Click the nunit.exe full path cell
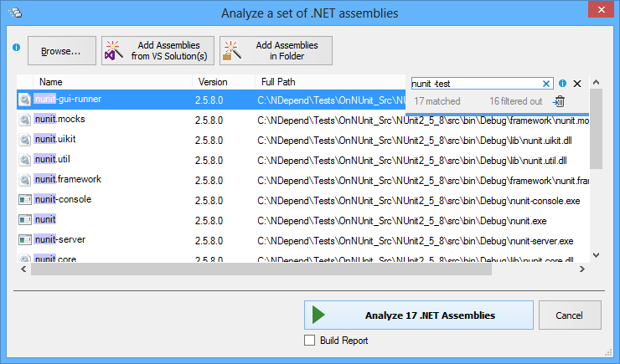The image size is (620, 364). 402,221
